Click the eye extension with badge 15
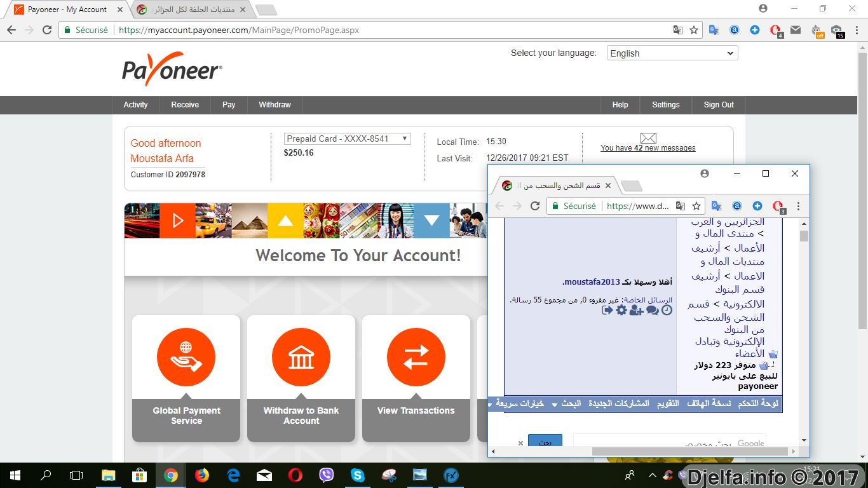Viewport: 868px width, 488px height. 837,30
